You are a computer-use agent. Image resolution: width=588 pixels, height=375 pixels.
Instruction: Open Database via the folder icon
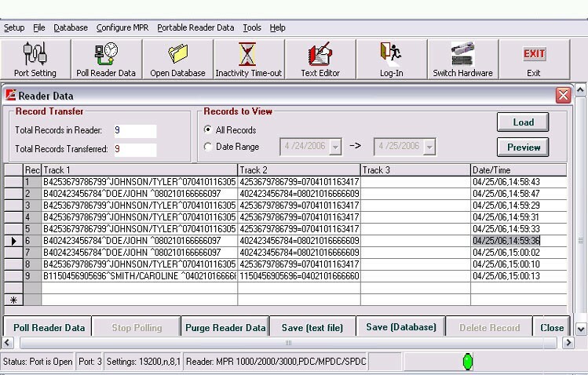[177, 59]
